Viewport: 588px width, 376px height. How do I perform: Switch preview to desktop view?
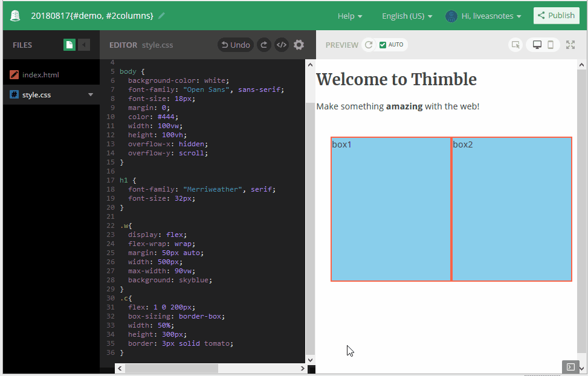tap(537, 45)
